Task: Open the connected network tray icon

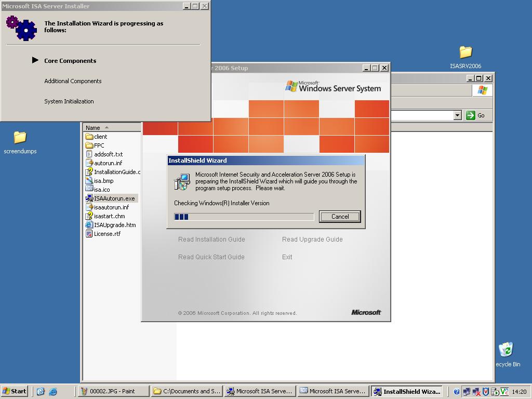Action: coord(467,392)
